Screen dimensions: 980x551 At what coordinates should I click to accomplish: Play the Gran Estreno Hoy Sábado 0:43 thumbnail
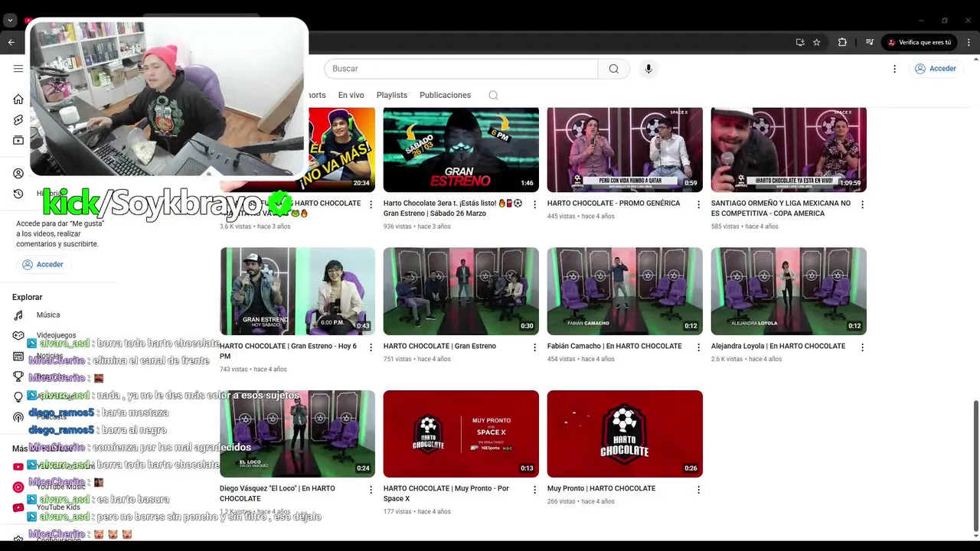pyautogui.click(x=297, y=291)
